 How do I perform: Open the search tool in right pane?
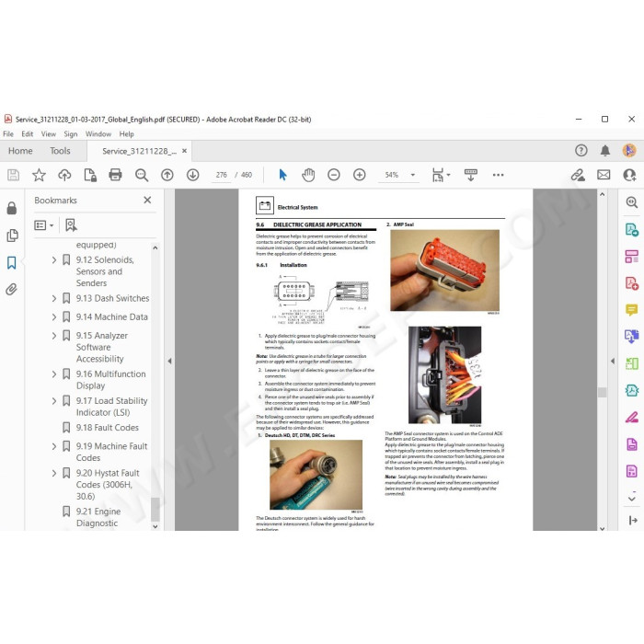pyautogui.click(x=632, y=202)
